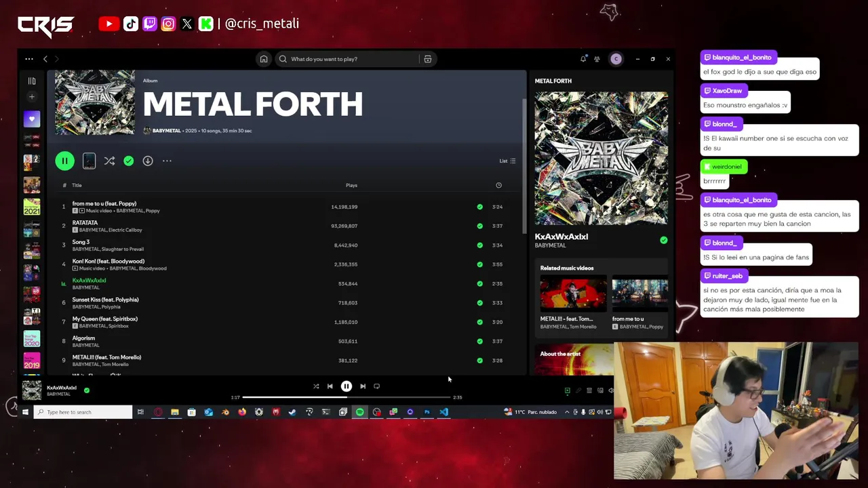Sort by the duration clock icon
Screen dimensions: 868x488
(498, 185)
